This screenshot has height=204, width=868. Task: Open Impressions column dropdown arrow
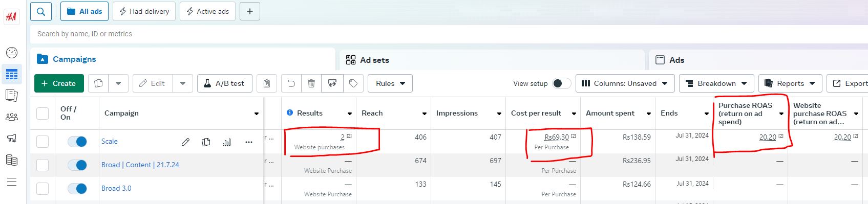point(499,114)
